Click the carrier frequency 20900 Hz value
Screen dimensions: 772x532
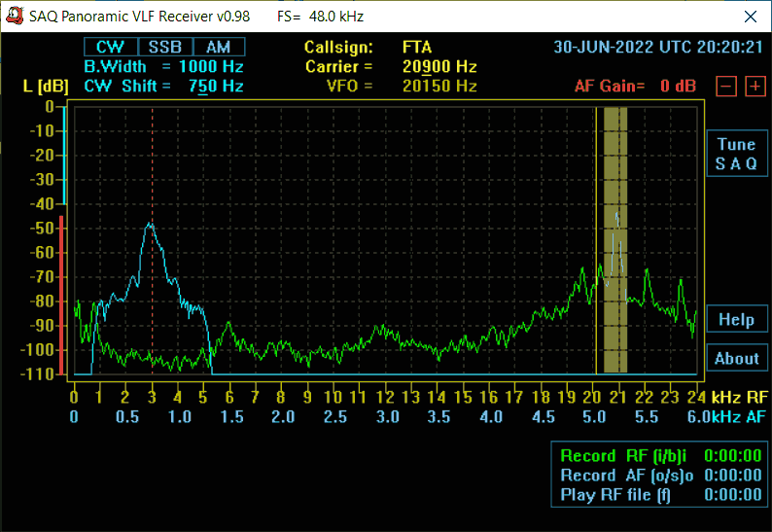(x=439, y=66)
